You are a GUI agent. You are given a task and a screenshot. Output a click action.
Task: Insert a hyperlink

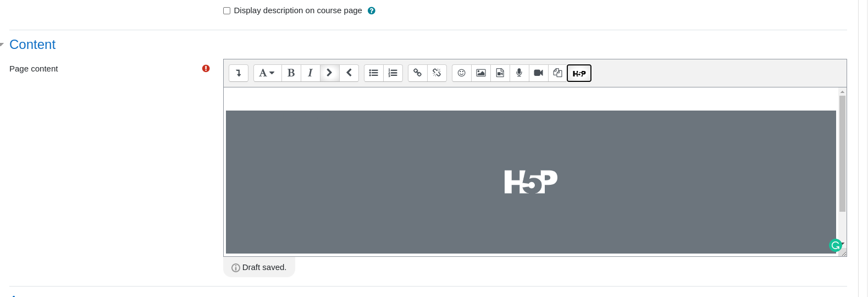(x=418, y=73)
